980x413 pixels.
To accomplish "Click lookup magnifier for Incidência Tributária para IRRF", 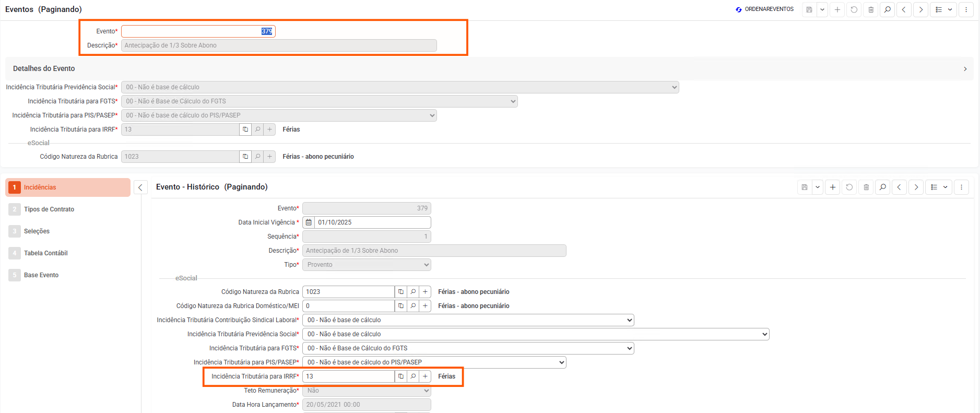I will pyautogui.click(x=413, y=376).
